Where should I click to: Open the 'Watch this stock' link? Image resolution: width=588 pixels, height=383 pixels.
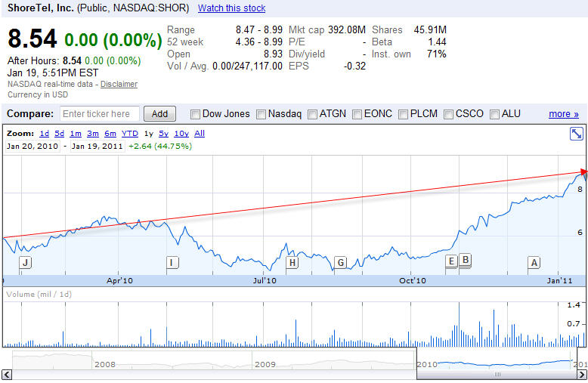(x=231, y=8)
